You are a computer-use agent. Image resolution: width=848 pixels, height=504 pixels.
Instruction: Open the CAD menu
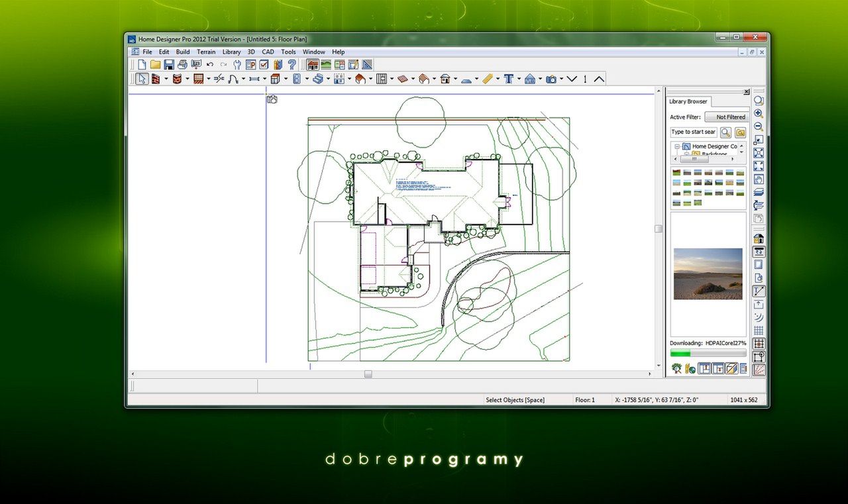tap(268, 52)
